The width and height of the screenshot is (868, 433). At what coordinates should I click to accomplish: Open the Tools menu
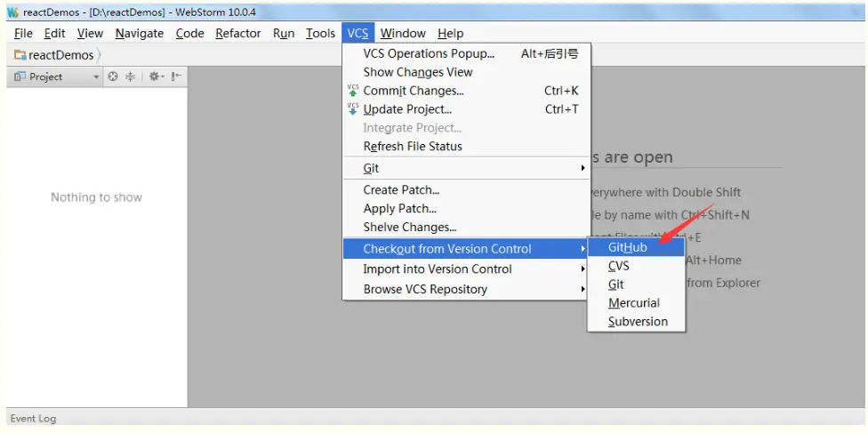pyautogui.click(x=320, y=33)
